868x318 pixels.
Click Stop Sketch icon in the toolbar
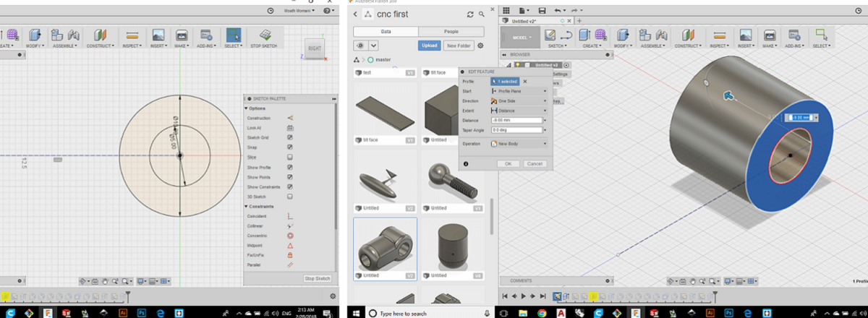(x=266, y=35)
